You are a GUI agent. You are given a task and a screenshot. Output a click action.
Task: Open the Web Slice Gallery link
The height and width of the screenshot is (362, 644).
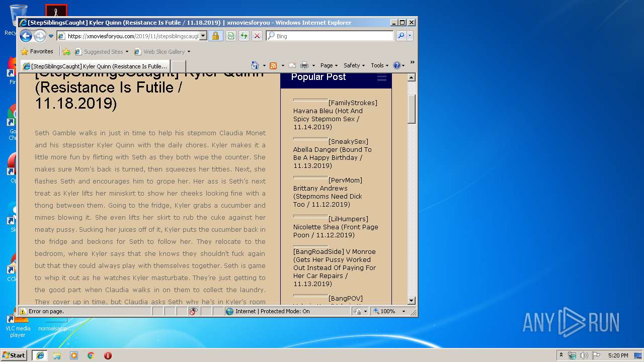tap(159, 52)
